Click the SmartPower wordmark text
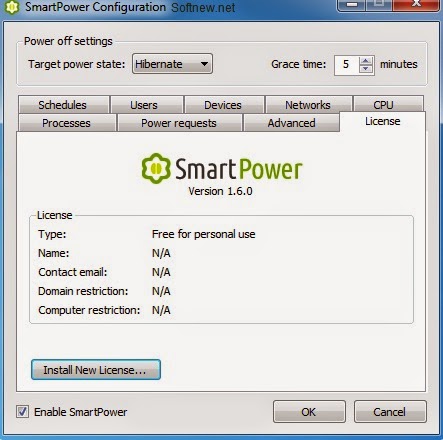Viewport: 443px width, 440px height. [x=239, y=169]
